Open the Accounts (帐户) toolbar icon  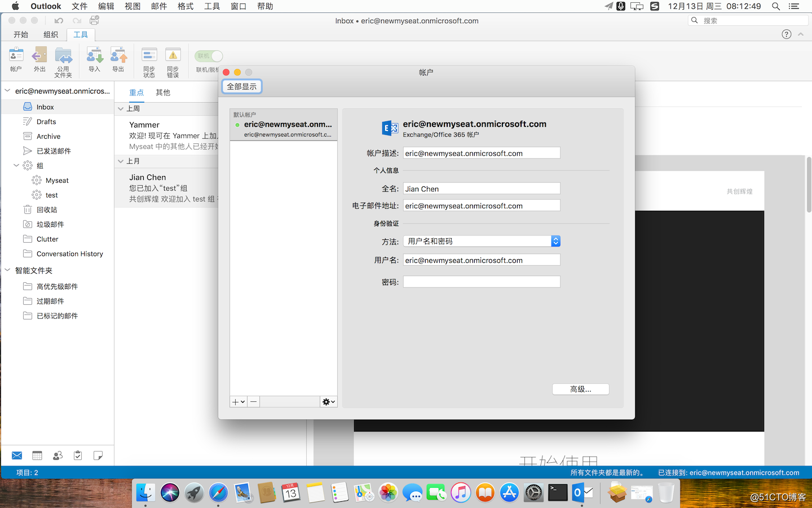coord(16,60)
